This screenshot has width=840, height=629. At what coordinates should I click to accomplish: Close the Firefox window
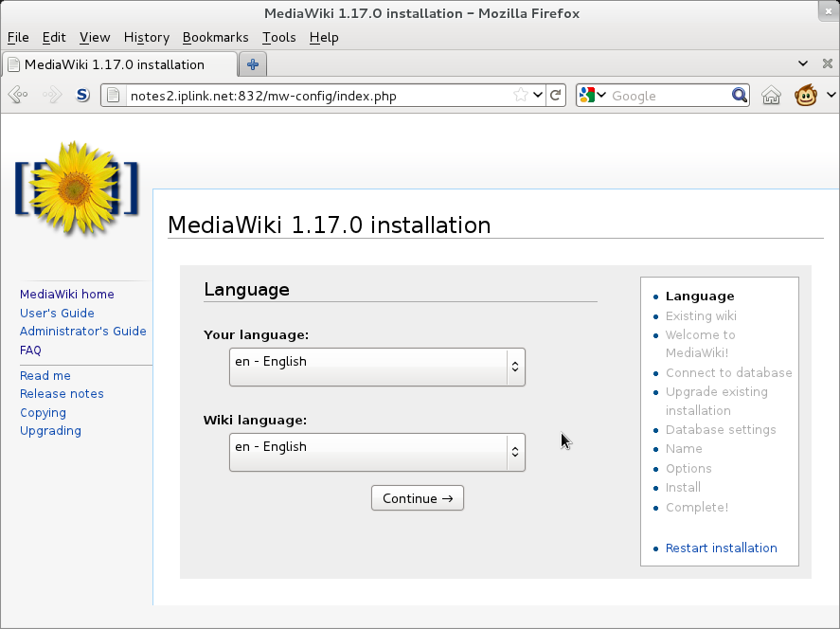830,10
